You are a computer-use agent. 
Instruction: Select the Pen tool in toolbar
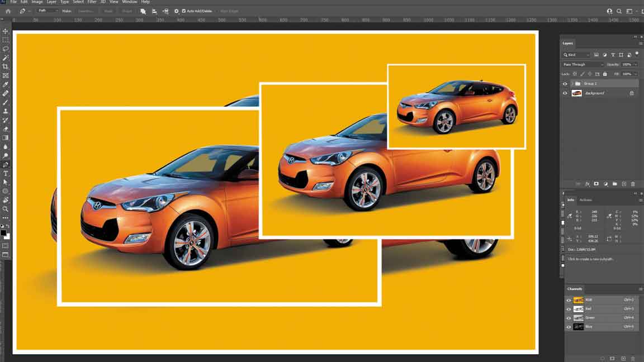pyautogui.click(x=6, y=165)
